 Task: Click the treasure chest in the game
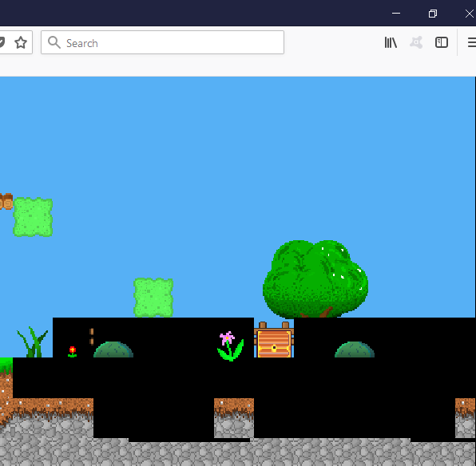point(274,340)
